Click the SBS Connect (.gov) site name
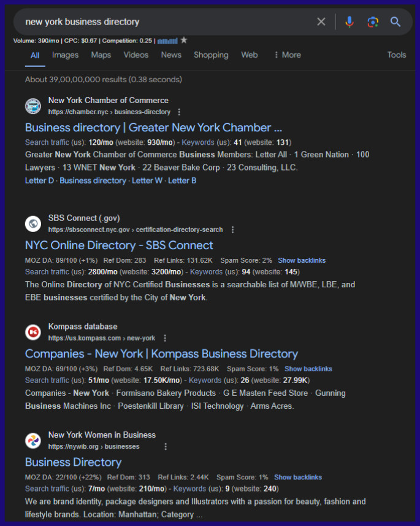The width and height of the screenshot is (420, 526). (x=84, y=218)
